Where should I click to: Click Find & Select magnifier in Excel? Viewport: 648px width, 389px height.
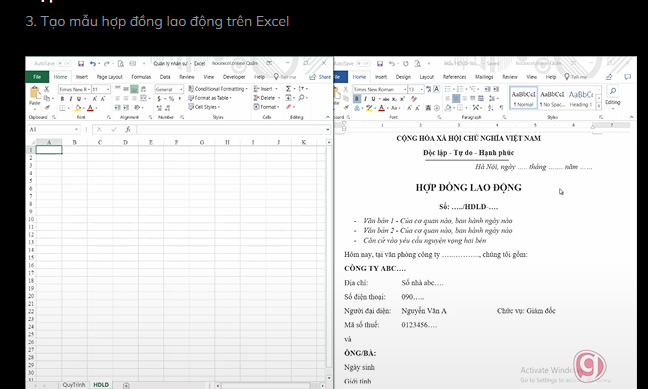[x=302, y=98]
